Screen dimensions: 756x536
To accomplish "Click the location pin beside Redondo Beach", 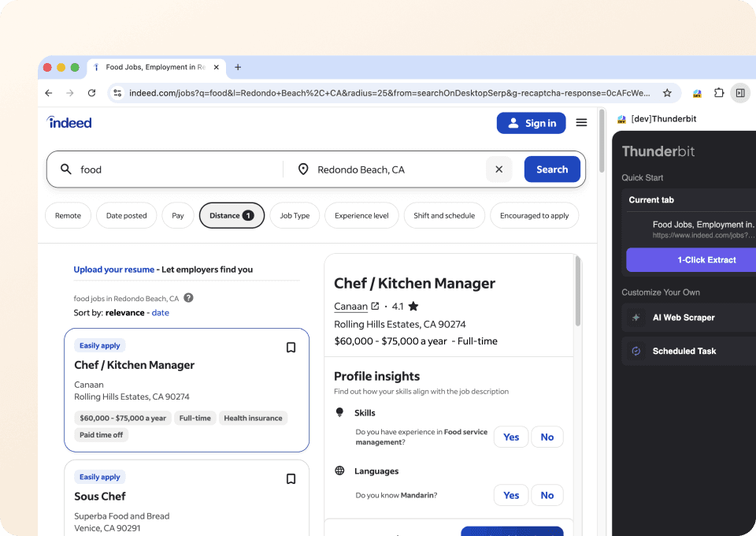I will 302,169.
